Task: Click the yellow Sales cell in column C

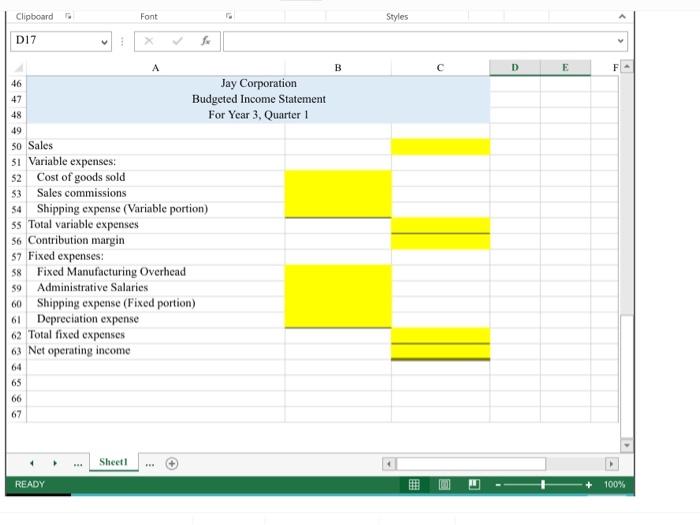Action: pyautogui.click(x=440, y=147)
